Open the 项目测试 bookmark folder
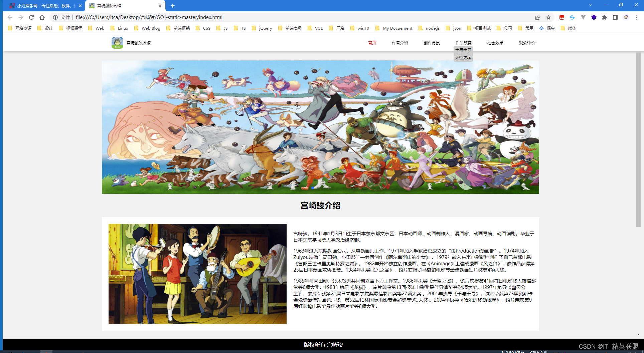The image size is (644, 353). 479,28
